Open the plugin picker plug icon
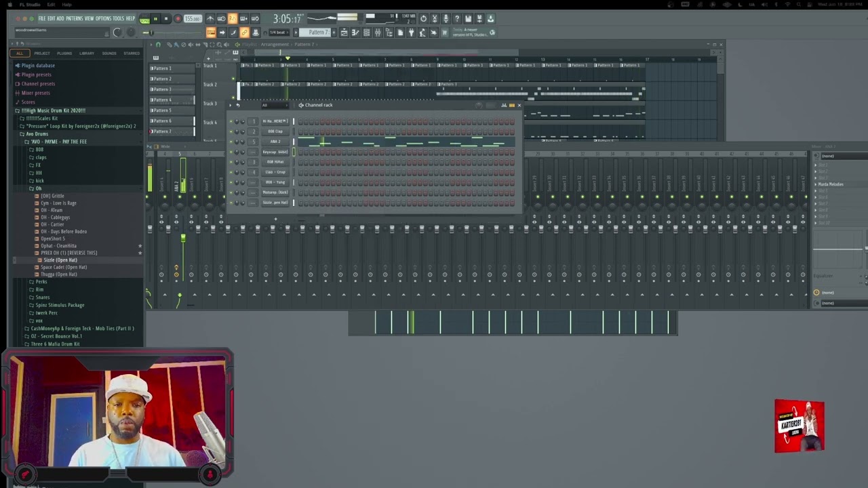Viewport: 868px width, 488px height. [x=411, y=32]
